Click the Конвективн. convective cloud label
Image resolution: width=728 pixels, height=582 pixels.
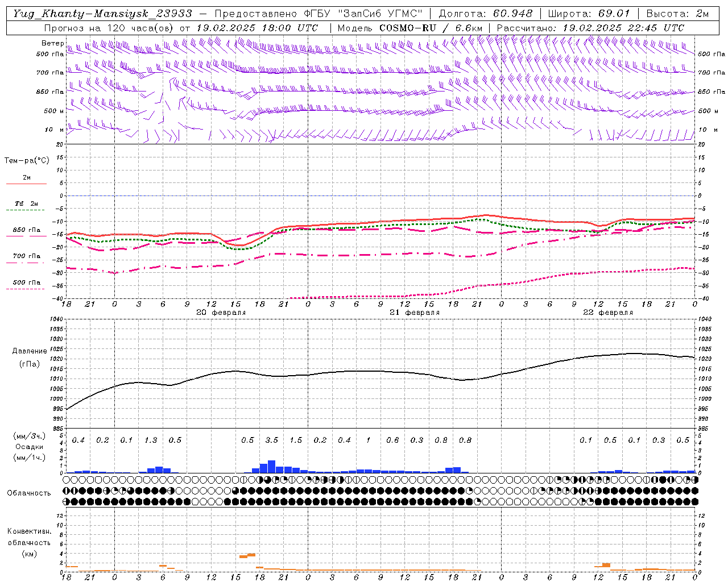(29, 531)
